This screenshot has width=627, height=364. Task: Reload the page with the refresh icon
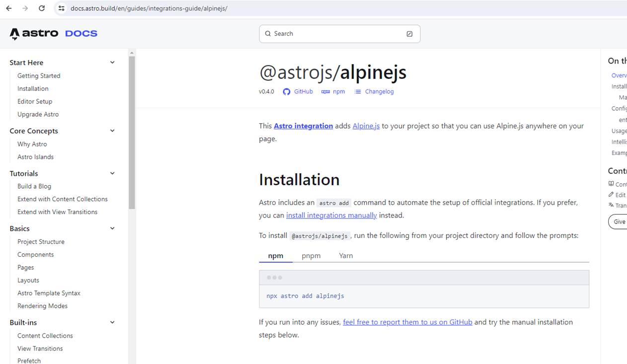(42, 8)
